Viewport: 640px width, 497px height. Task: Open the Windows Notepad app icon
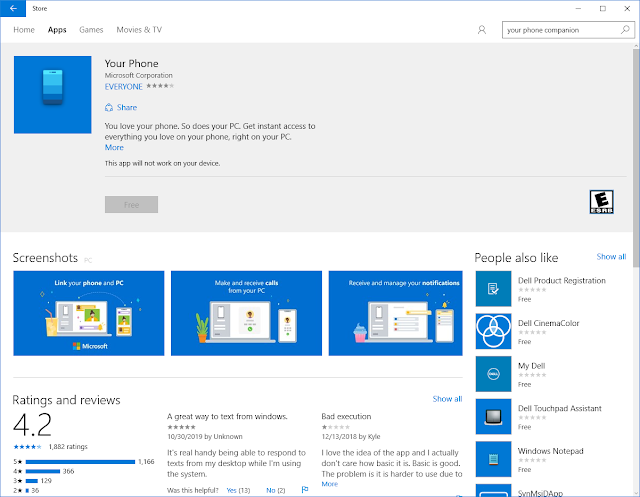[493, 459]
